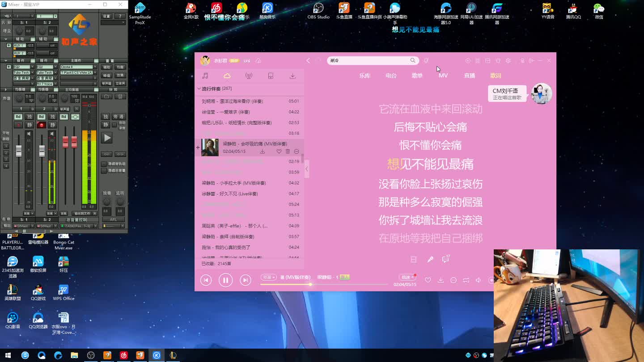Toggle master 单声道 mono button
This screenshot has height=362, width=644.
click(x=65, y=109)
